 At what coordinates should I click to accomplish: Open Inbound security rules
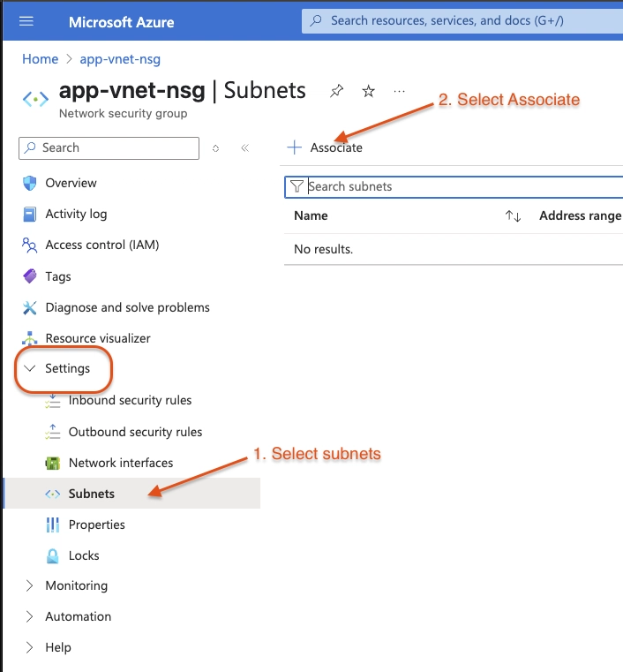click(x=131, y=400)
